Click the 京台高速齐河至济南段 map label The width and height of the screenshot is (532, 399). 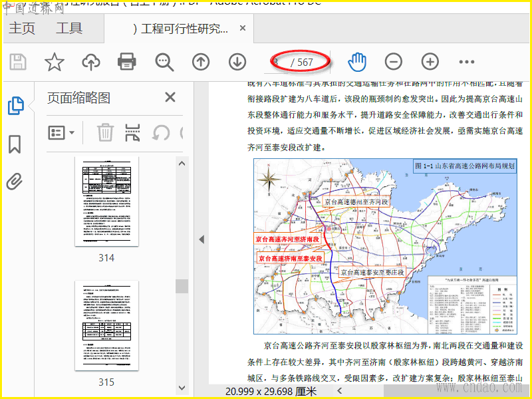pyautogui.click(x=287, y=239)
